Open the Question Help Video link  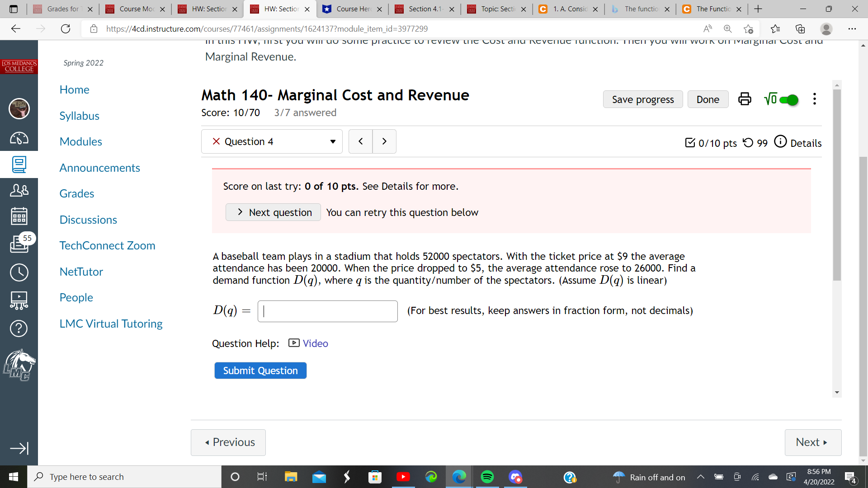pyautogui.click(x=314, y=343)
